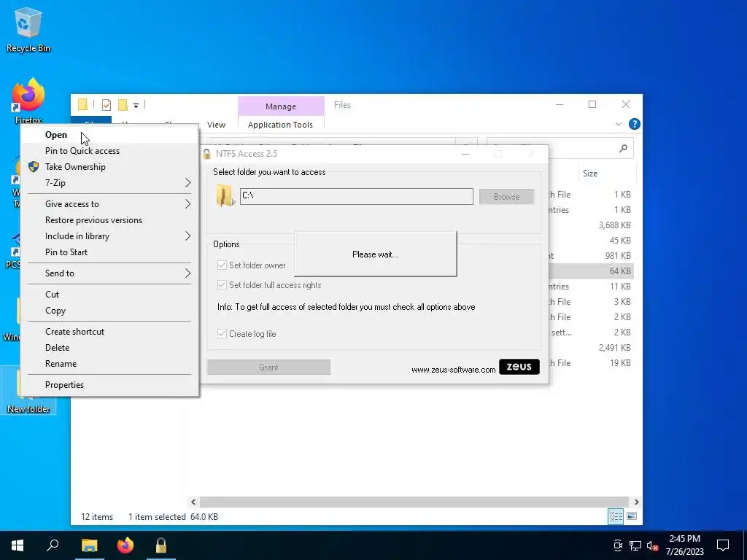Viewport: 747px width, 560px height.
Task: Click the scroll right arrow in Explorer
Action: (636, 502)
